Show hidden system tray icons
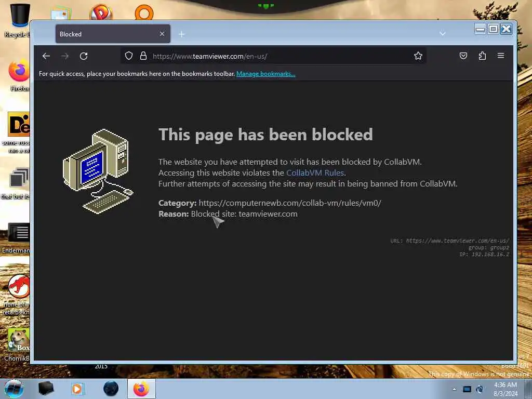Image resolution: width=532 pixels, height=399 pixels. [x=454, y=389]
